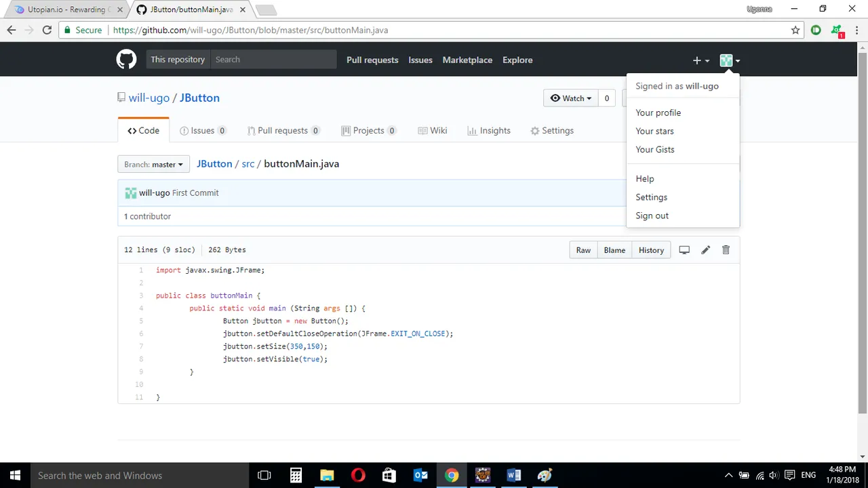The image size is (868, 488).
Task: Open repository Pull requests tab
Action: click(x=283, y=131)
